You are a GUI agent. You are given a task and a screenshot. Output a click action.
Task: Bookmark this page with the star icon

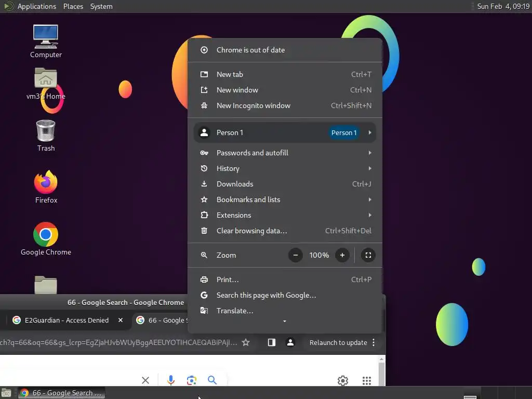click(246, 343)
